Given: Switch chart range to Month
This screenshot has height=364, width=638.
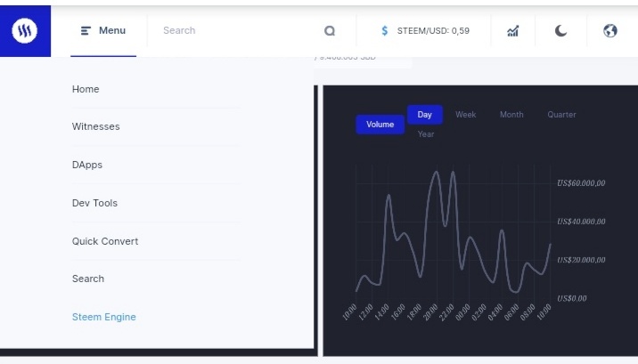Looking at the screenshot, I should [511, 115].
